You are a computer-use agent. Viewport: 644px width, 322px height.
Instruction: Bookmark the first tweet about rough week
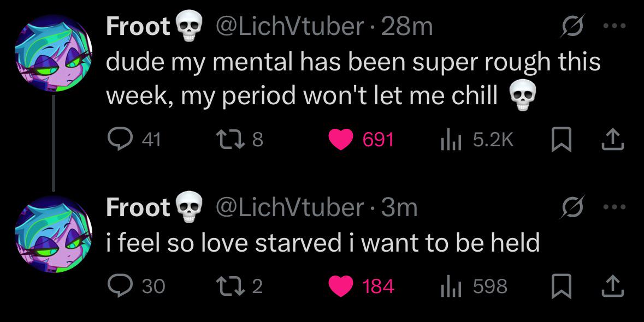click(x=558, y=140)
